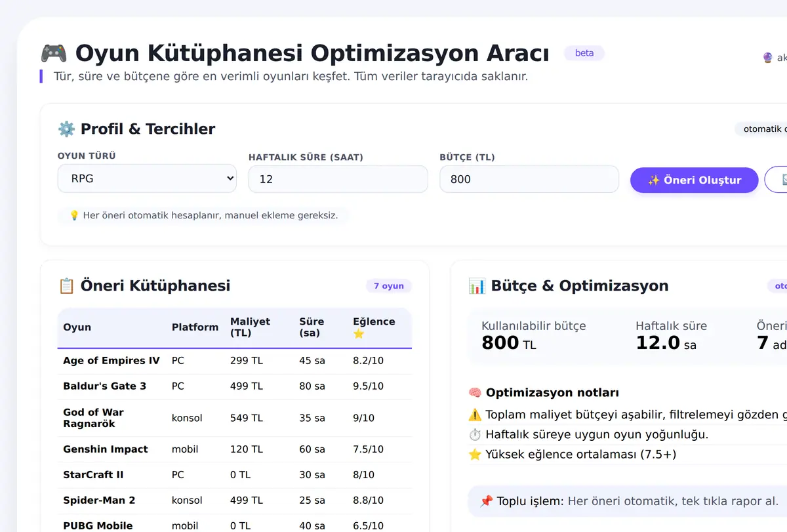Select the God of War Ragnarök title
The image size is (787, 532).
point(93,418)
